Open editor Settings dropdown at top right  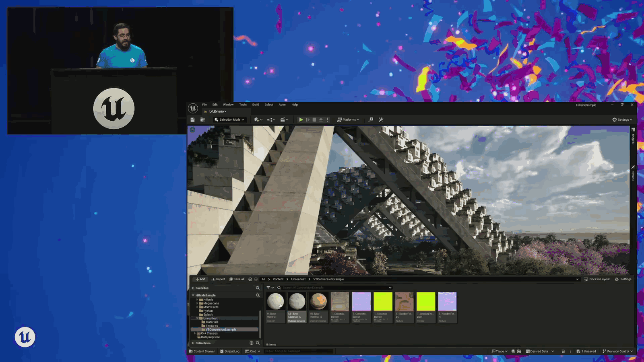click(x=622, y=119)
